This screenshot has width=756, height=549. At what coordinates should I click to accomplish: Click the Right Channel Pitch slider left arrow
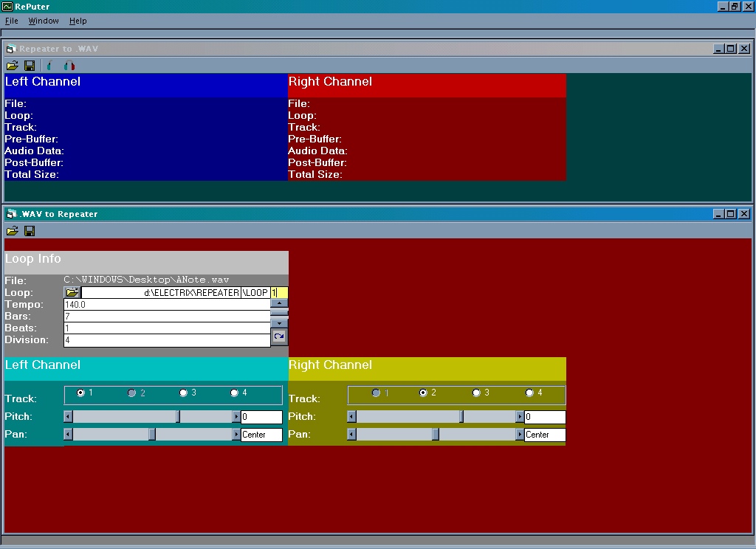coord(351,416)
